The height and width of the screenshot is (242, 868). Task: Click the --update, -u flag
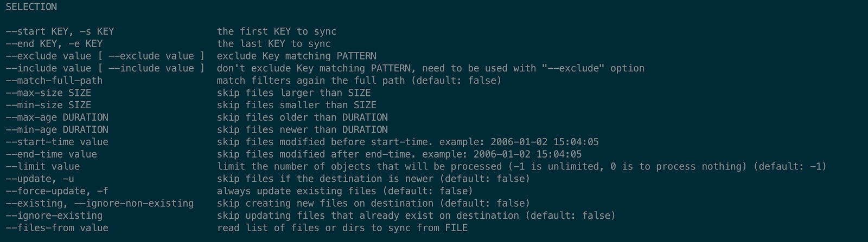(x=40, y=179)
